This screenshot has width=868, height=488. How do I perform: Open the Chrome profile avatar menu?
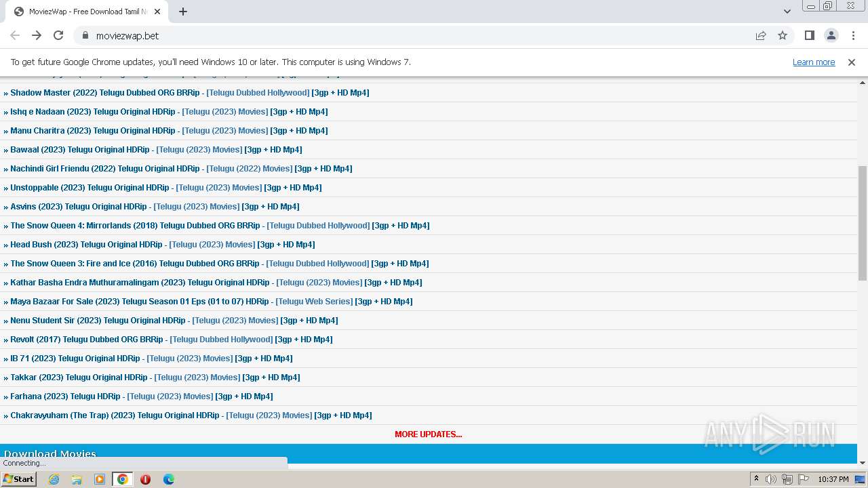tap(831, 35)
